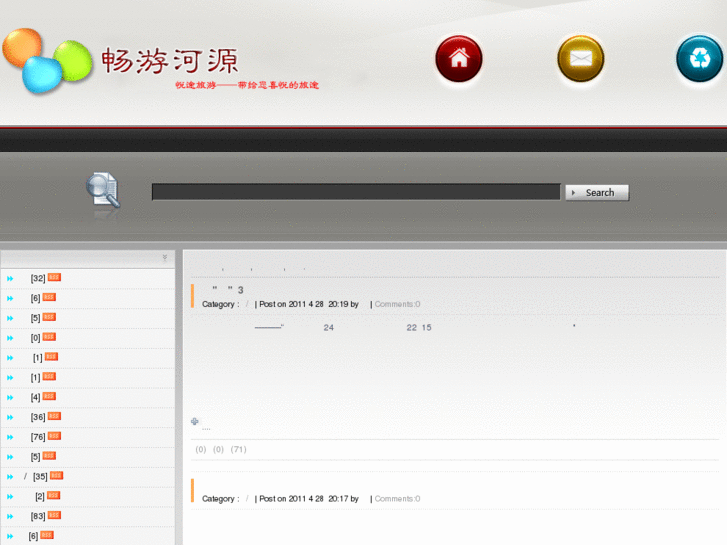Click the site title 畅游河源
727x545 pixels.
[170, 60]
